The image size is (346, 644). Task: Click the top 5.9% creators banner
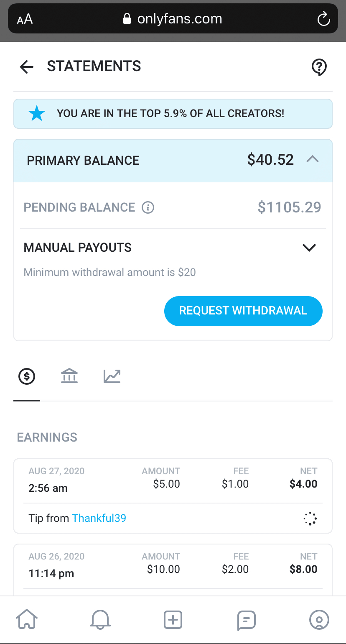click(173, 113)
